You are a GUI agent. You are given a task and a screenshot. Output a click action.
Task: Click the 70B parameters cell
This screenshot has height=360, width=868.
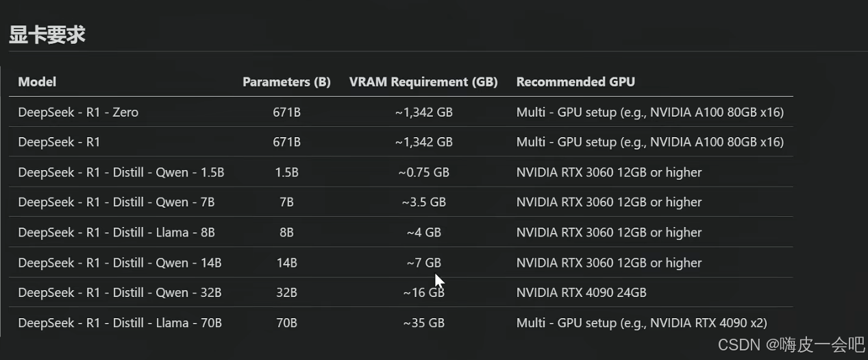[286, 323]
